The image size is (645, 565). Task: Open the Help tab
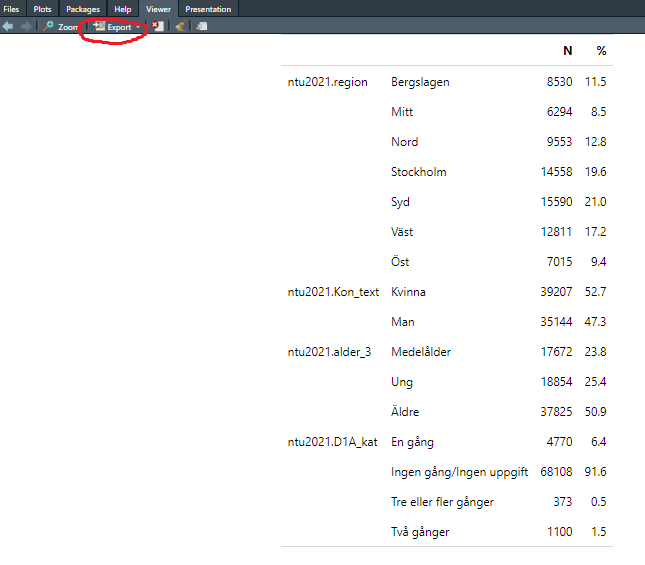122,9
